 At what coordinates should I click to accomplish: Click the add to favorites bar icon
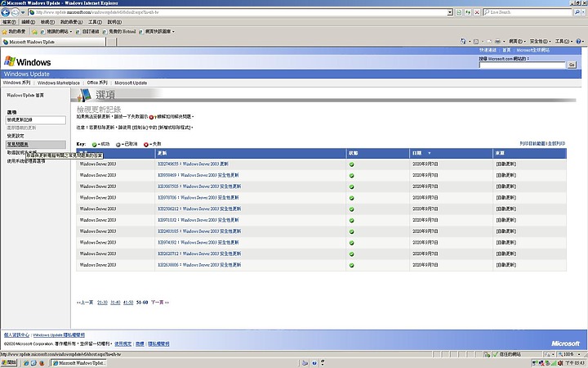34,32
